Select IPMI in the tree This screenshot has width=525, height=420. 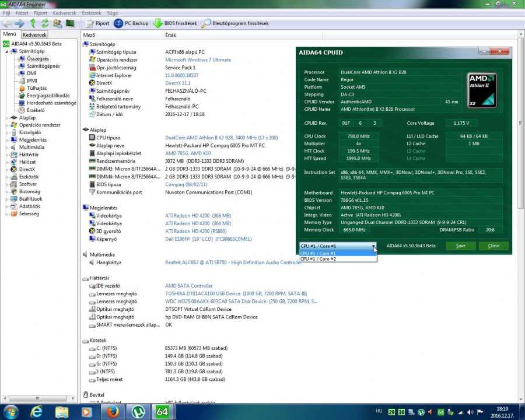click(32, 80)
